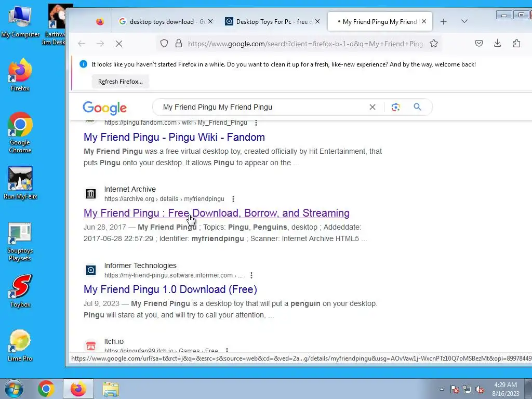
Task: Click the Internet Archive site name
Action: pyautogui.click(x=130, y=189)
